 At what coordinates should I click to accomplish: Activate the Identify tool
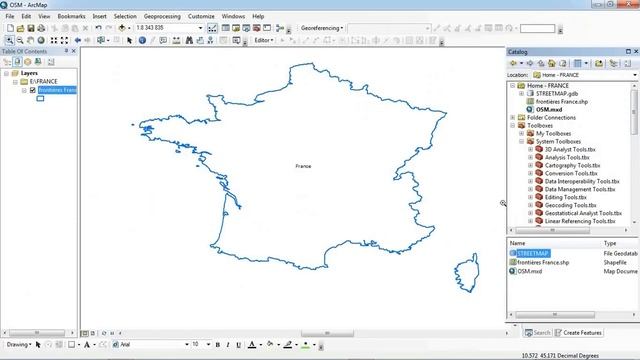click(142, 40)
